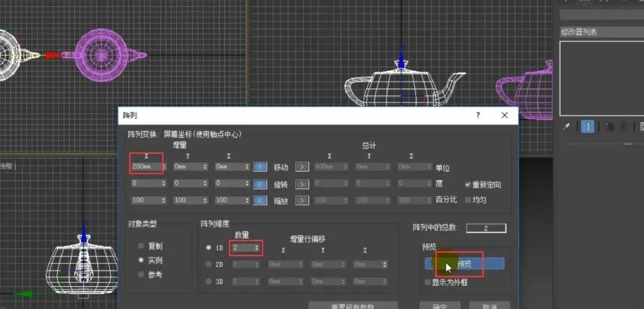
Task: Click the 增量行偏移 column heading
Action: point(308,239)
